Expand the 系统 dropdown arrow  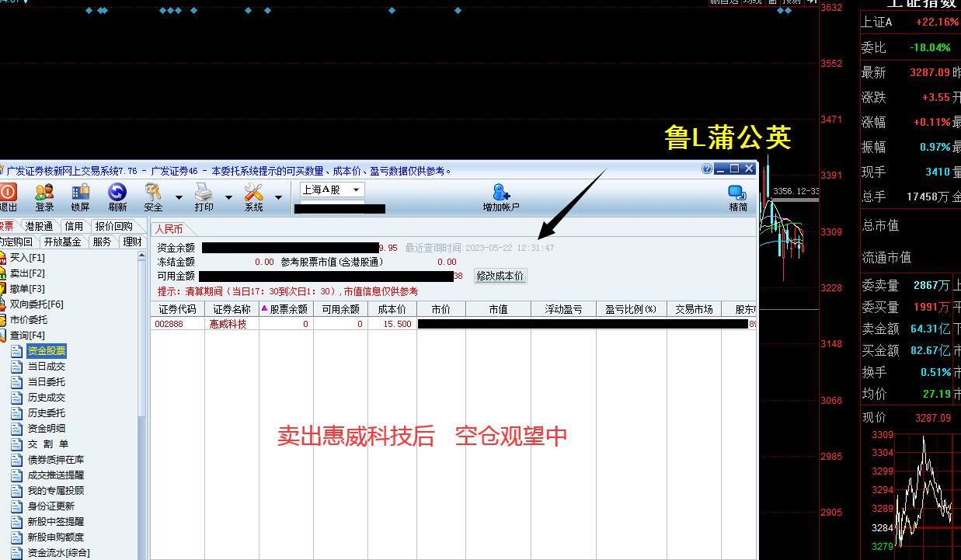(x=278, y=197)
